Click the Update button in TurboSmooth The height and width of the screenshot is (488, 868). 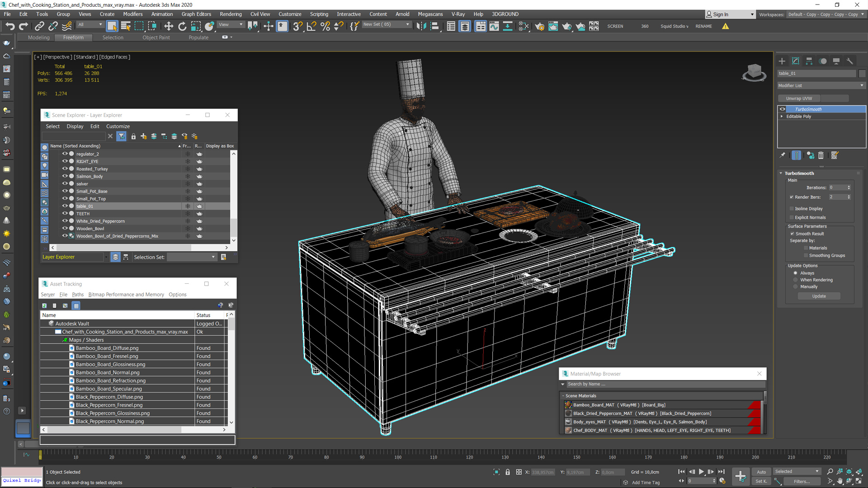tap(820, 296)
